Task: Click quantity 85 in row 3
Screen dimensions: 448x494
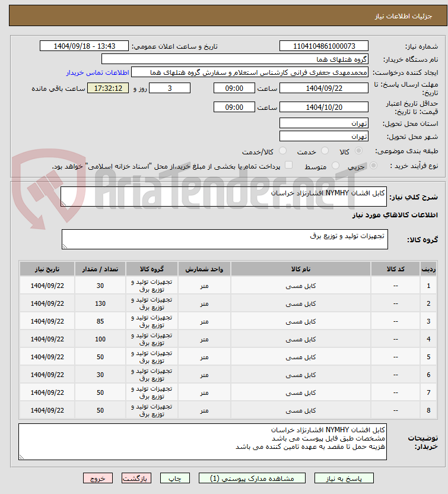Action: [x=100, y=321]
